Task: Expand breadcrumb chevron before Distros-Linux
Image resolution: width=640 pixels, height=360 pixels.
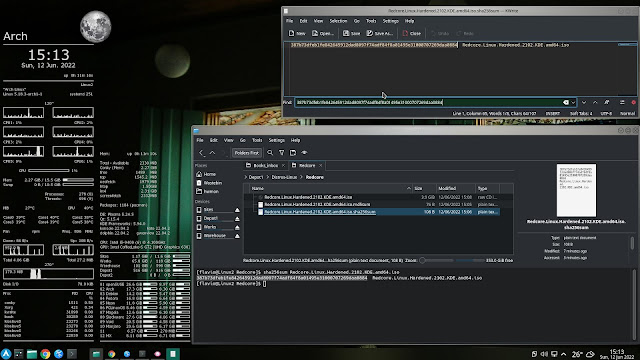Action: click(268, 178)
